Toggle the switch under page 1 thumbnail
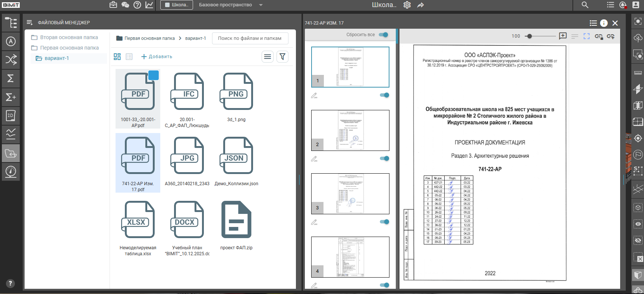This screenshot has height=294, width=644. tap(384, 95)
